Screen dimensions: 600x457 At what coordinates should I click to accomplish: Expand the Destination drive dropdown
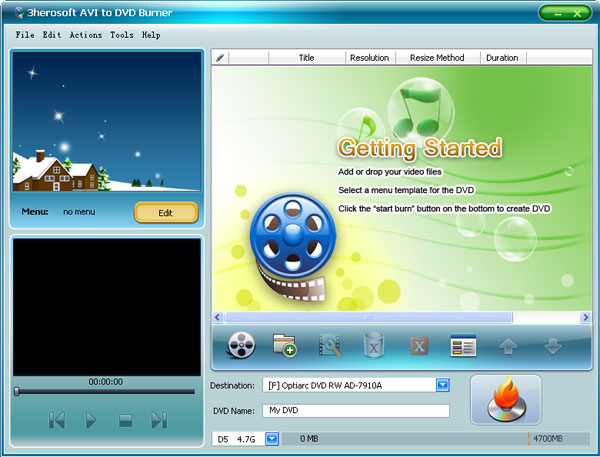(x=443, y=385)
